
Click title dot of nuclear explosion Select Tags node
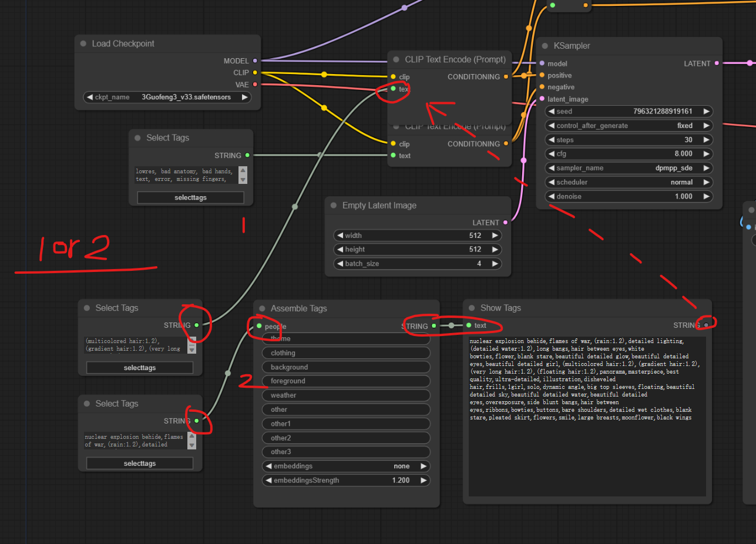click(88, 404)
